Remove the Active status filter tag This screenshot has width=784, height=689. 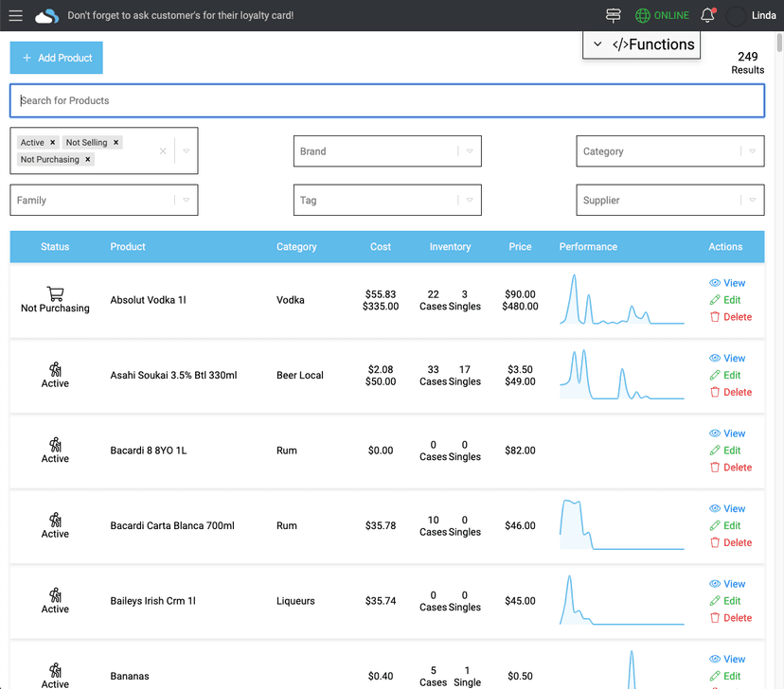click(53, 143)
